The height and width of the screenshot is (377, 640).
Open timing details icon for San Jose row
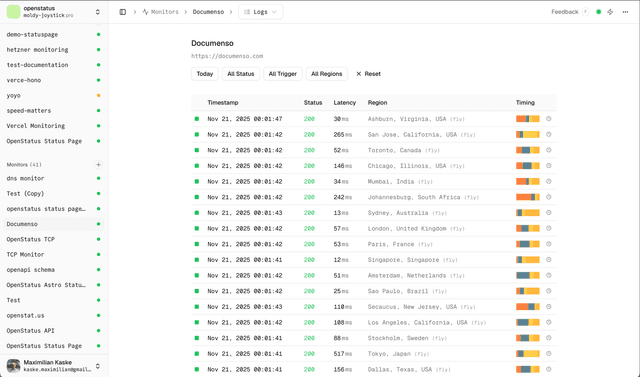click(x=549, y=134)
